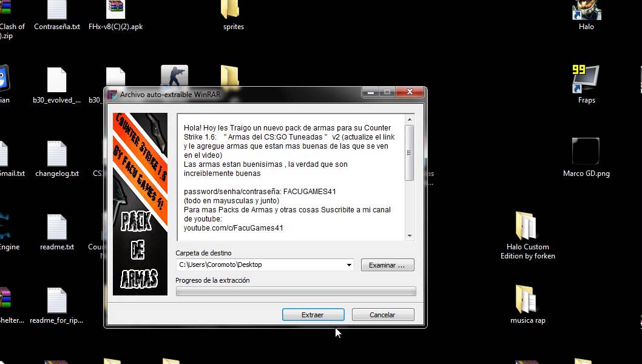Select the Halo desktop shortcut
Image resolution: width=642 pixels, height=364 pixels.
(x=586, y=16)
